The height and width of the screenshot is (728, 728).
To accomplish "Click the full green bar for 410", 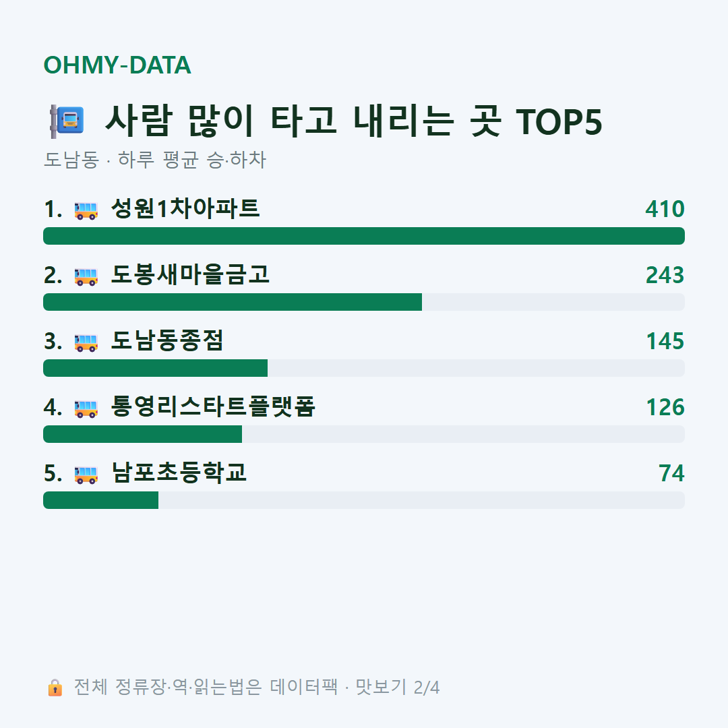I will (364, 236).
